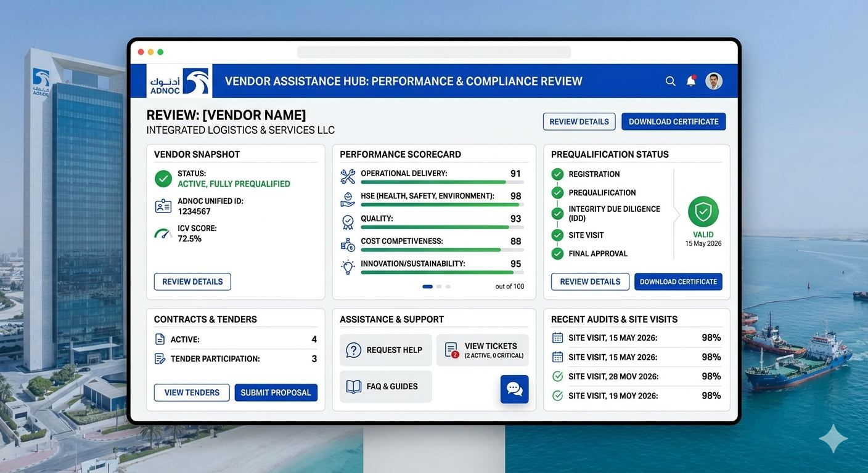Click 'SITE VISIT, 28 MOV 2026:' row text

613,376
